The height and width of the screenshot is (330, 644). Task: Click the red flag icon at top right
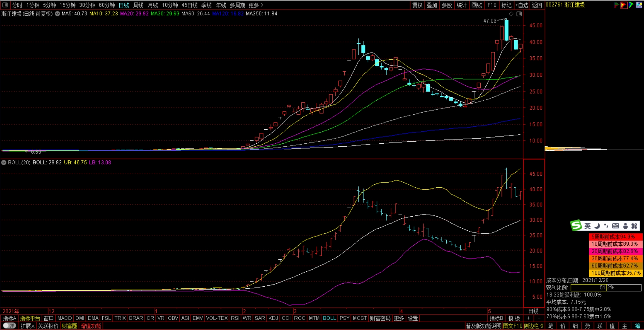click(624, 5)
